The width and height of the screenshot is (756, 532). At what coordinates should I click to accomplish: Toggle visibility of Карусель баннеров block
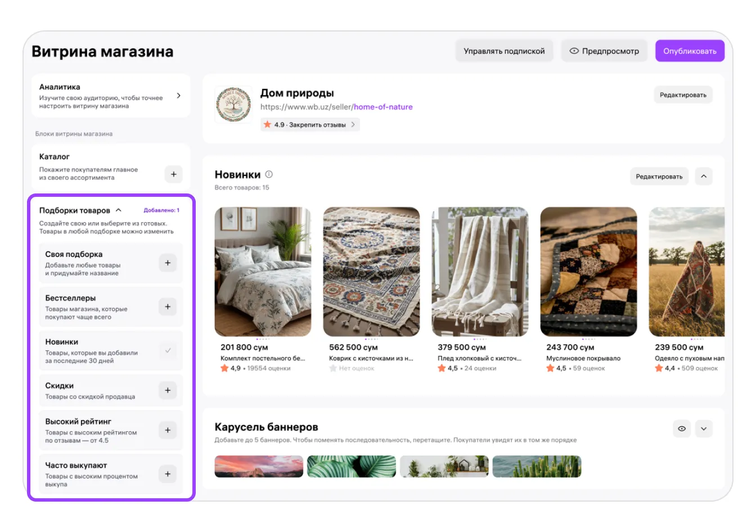682,429
